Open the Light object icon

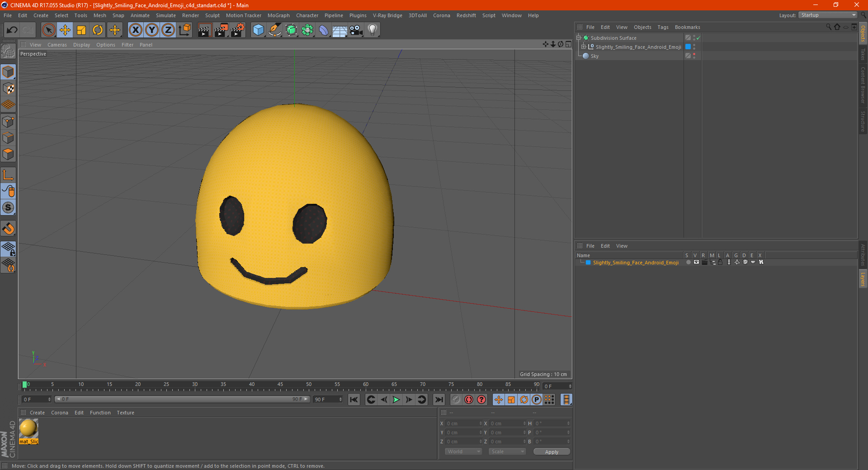click(372, 30)
